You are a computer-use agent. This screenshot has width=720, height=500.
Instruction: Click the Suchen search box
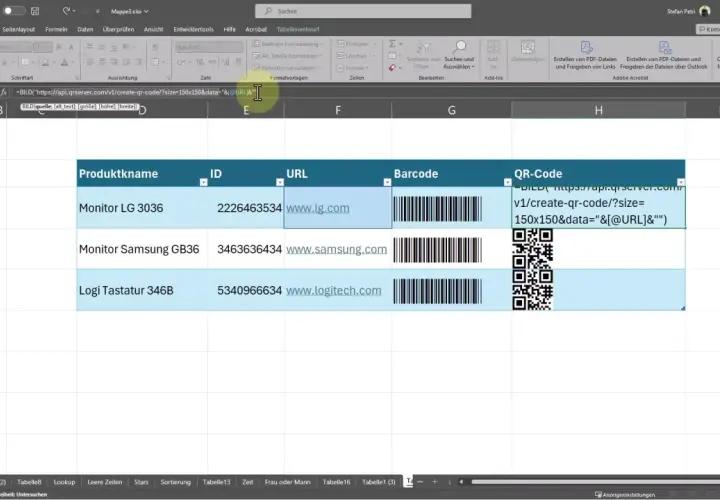[363, 11]
